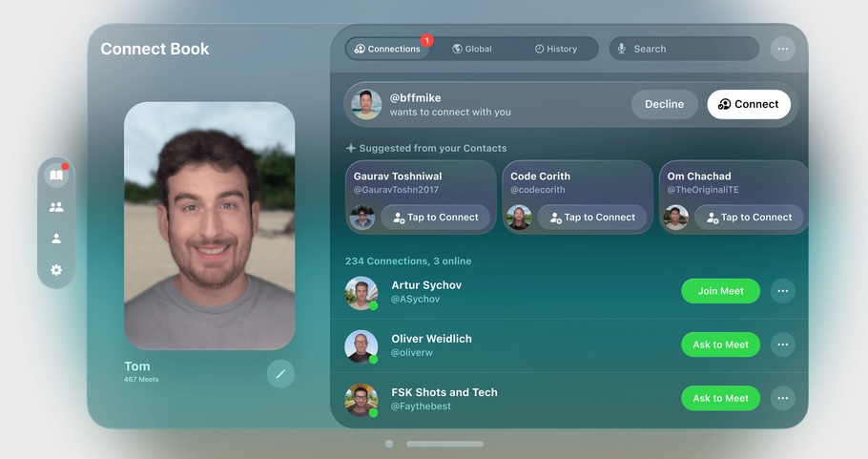Switch to the Global tab
This screenshot has height=459, width=868.
472,49
